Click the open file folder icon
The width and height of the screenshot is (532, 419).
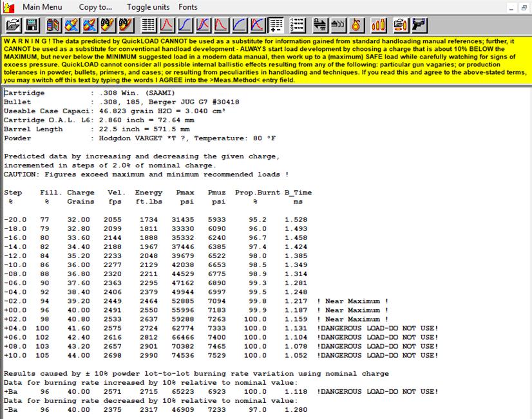click(12, 25)
